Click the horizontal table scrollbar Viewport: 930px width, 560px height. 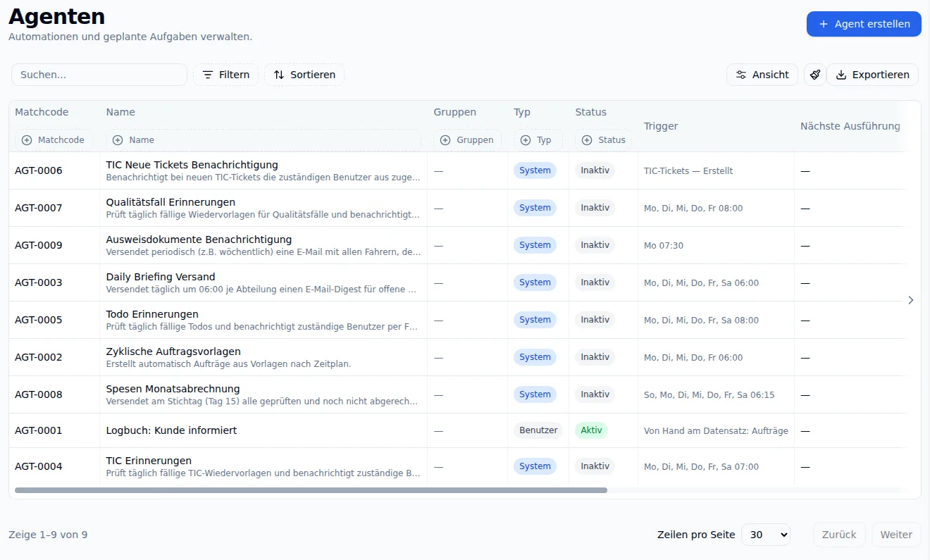(311, 490)
